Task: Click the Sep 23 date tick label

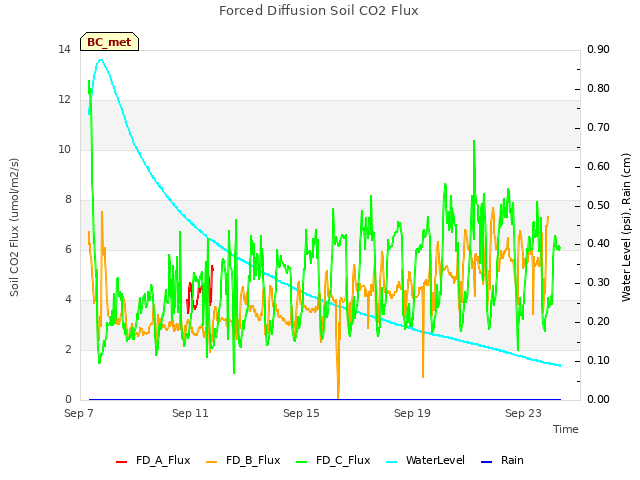Action: 523,413
